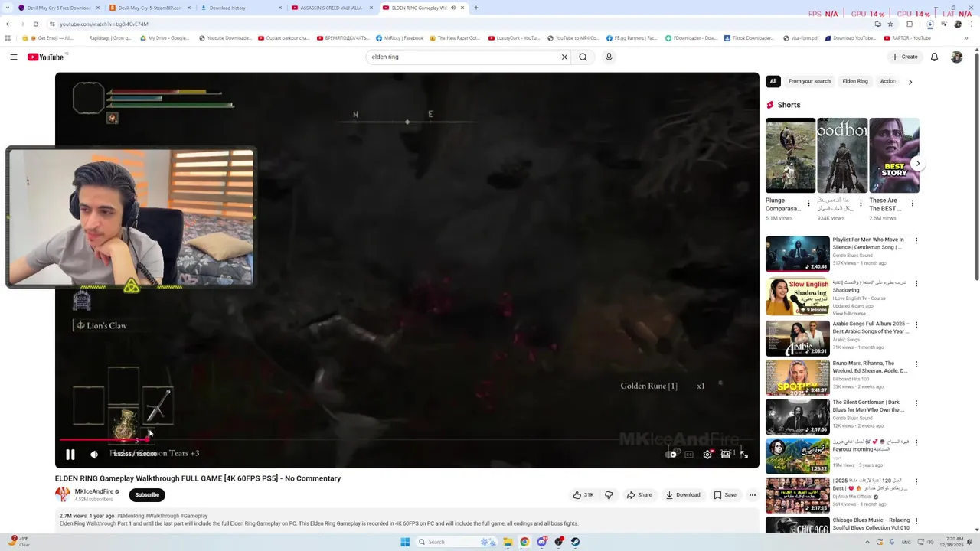Click the magnifier search button
Screen dimensions: 980x551
click(x=583, y=57)
